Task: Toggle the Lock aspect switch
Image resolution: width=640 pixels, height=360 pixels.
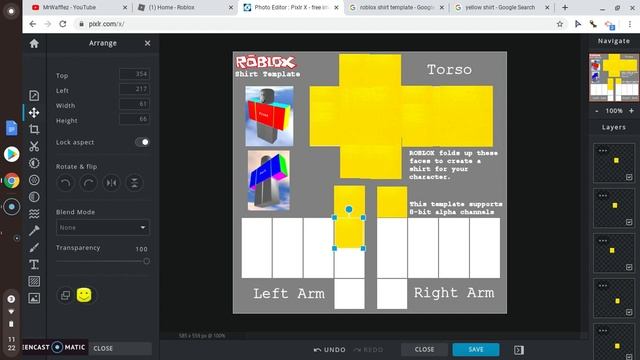Action: tap(142, 142)
